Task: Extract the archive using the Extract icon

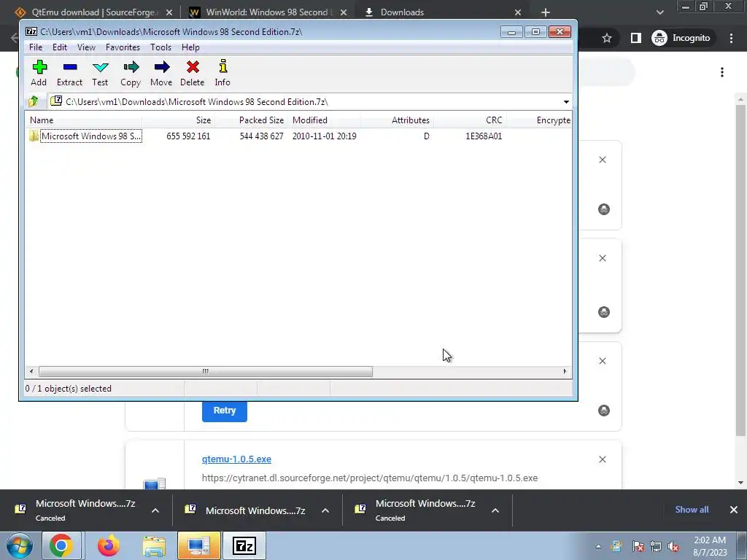Action: 69,73
